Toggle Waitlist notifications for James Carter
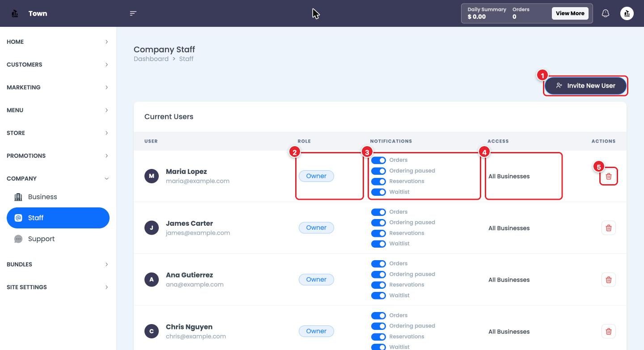This screenshot has height=350, width=644. pyautogui.click(x=378, y=244)
